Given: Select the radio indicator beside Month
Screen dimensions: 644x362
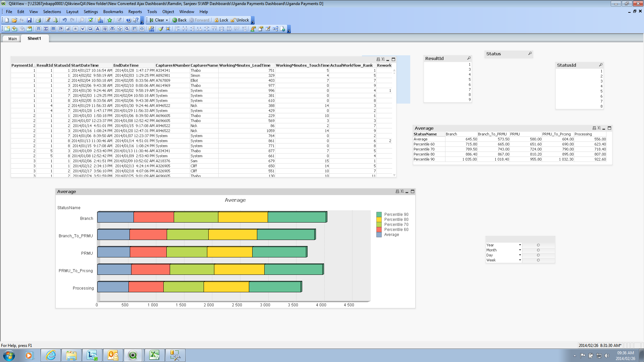Looking at the screenshot, I should (x=538, y=250).
